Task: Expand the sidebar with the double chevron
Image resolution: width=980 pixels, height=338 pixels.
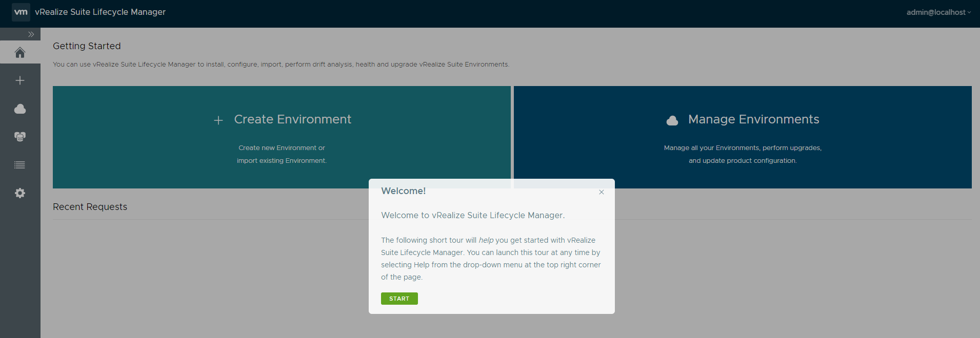Action: 31,34
